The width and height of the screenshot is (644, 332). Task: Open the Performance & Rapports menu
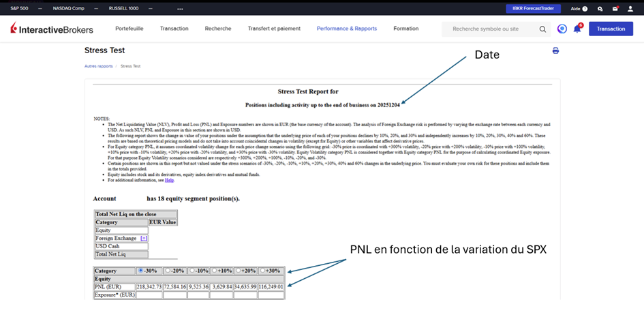click(347, 29)
